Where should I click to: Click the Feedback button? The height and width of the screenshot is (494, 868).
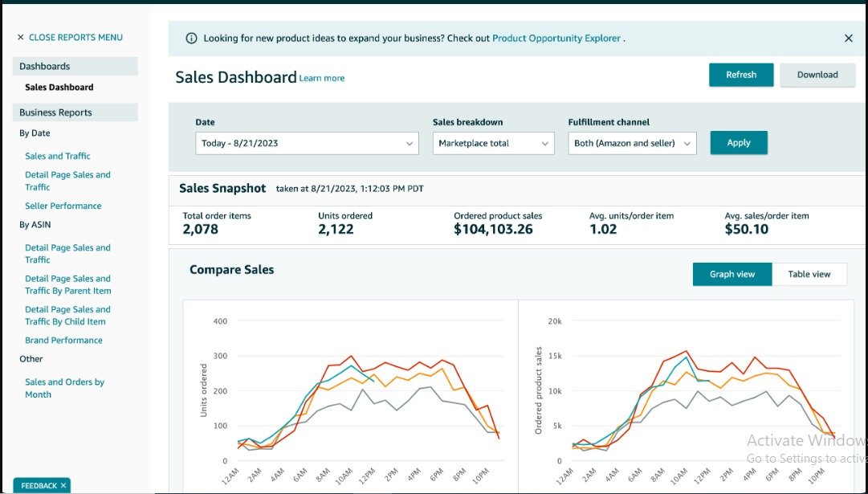pos(38,486)
